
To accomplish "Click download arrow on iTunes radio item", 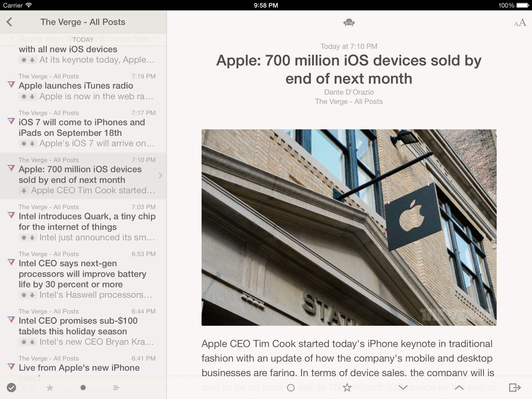I will pos(32,97).
